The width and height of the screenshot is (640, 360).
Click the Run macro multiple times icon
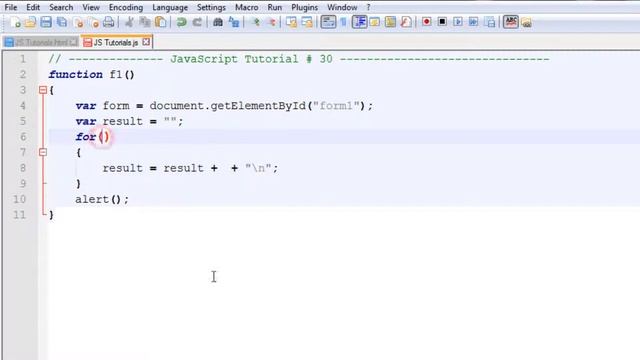473,22
